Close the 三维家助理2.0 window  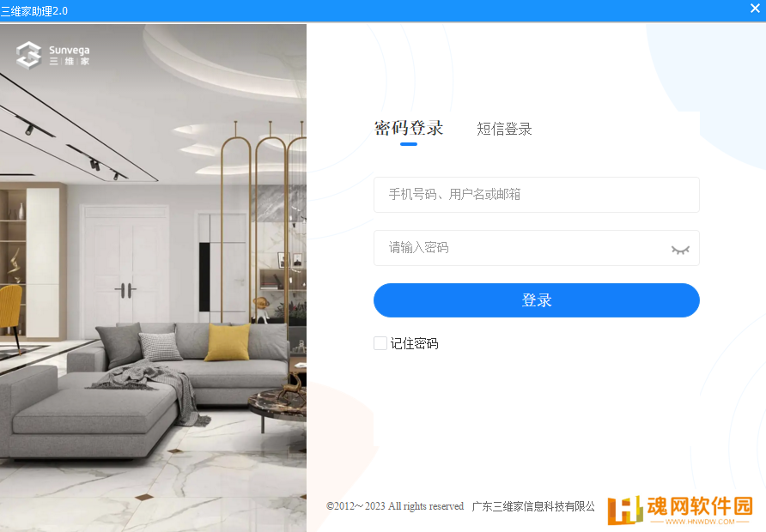755,9
